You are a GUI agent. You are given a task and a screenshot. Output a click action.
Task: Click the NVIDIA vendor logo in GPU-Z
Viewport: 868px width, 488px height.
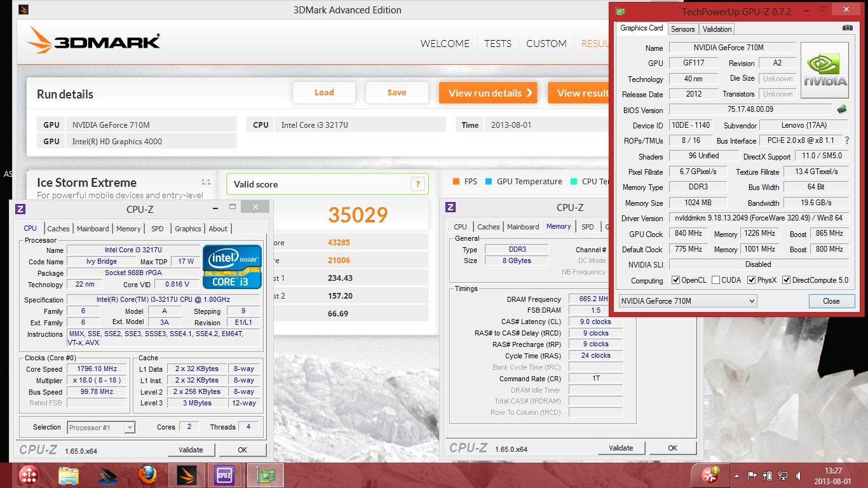825,70
